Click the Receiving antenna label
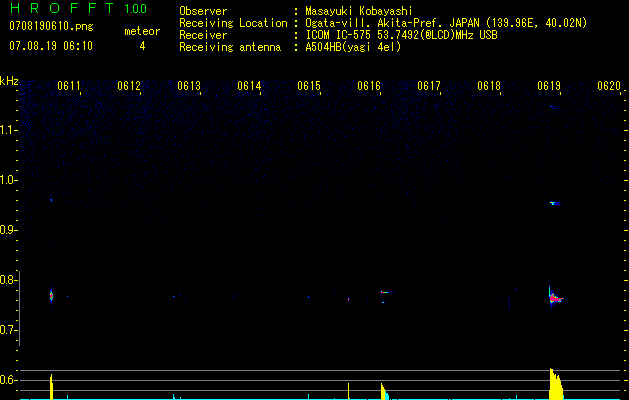This screenshot has width=629, height=400. point(230,47)
